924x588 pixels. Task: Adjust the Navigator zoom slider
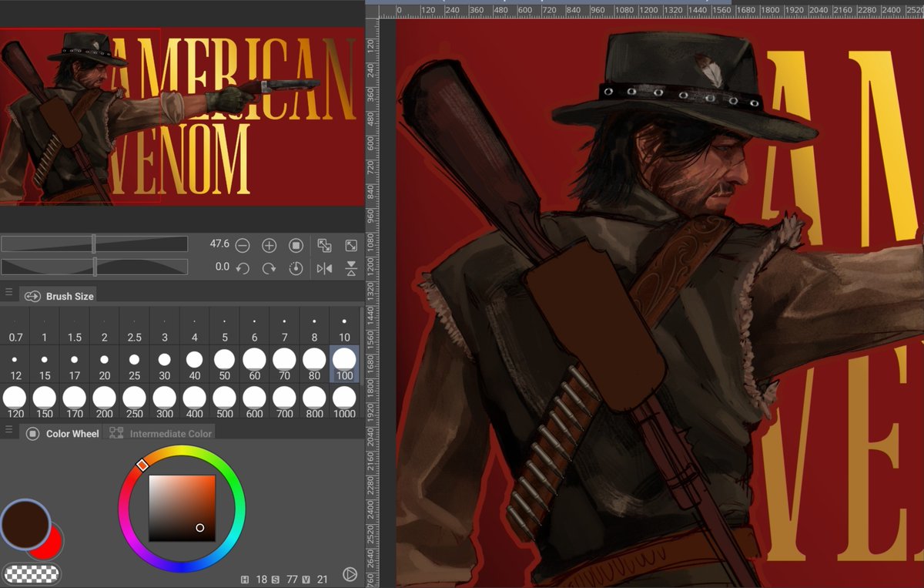coord(94,244)
